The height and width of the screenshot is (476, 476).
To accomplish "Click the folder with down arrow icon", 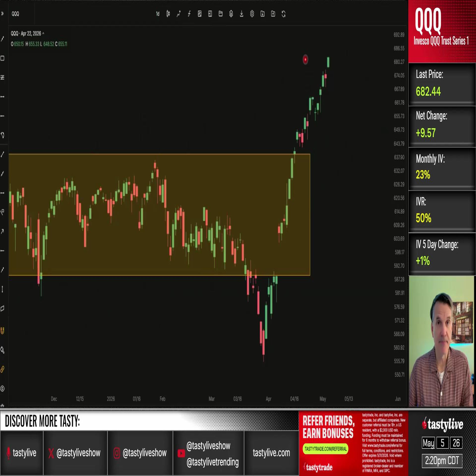I will (263, 14).
